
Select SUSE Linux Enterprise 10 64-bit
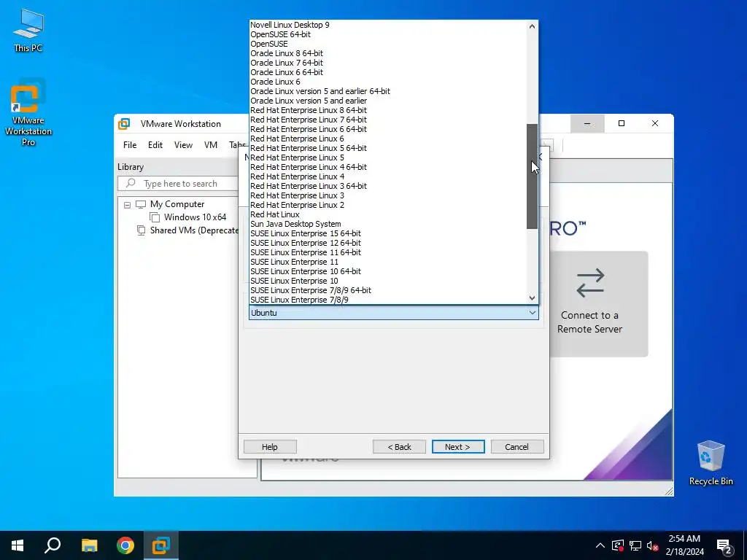tap(306, 271)
